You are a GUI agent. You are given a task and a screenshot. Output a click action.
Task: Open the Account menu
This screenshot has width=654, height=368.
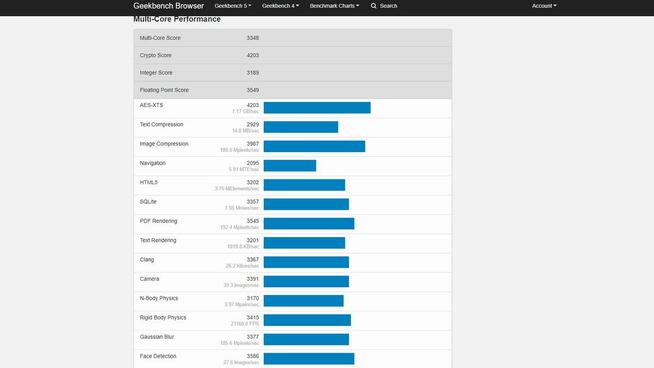click(544, 6)
